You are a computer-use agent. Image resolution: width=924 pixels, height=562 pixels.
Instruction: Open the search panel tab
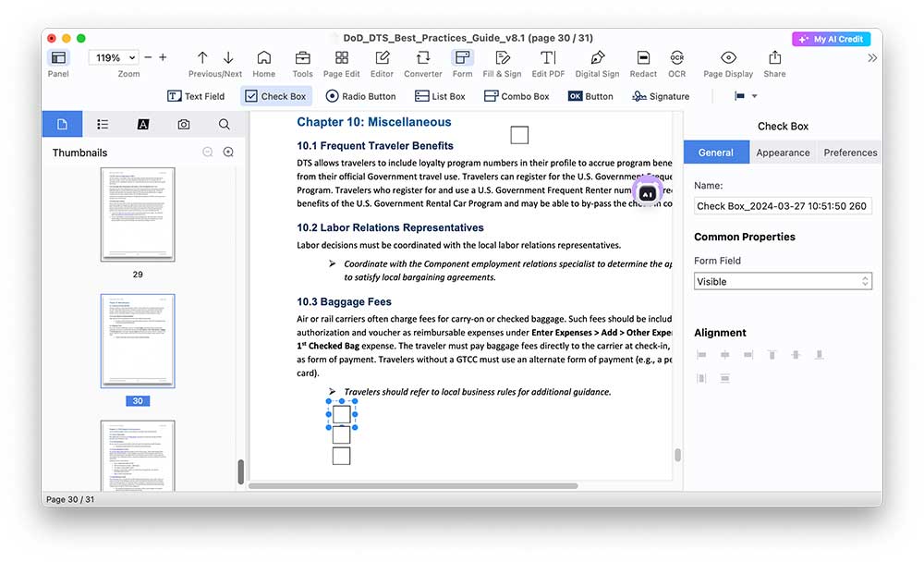(x=224, y=125)
